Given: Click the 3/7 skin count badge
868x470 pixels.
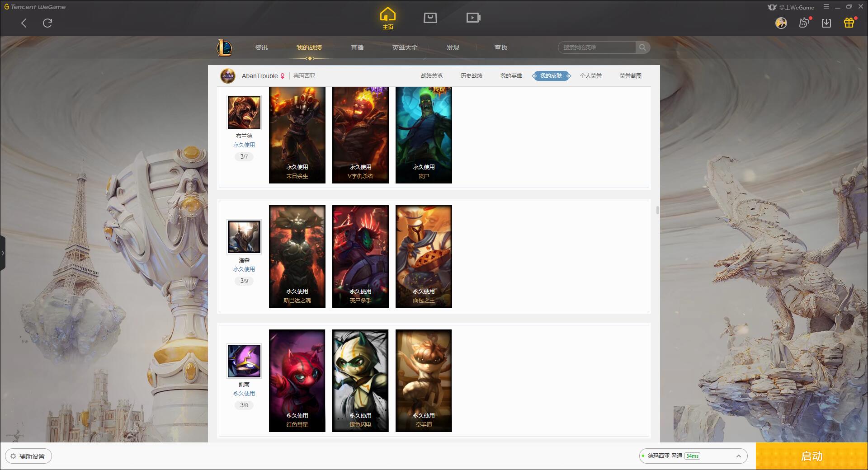Looking at the screenshot, I should (244, 157).
